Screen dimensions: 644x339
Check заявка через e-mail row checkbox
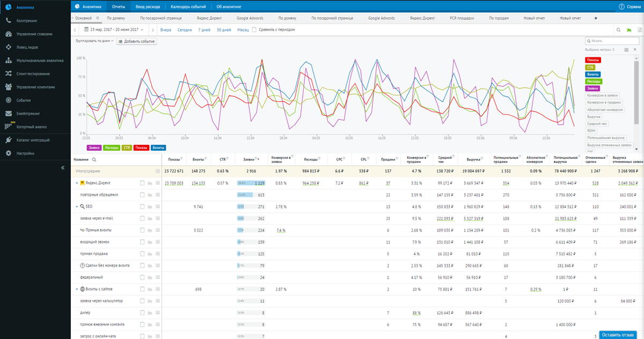142,218
